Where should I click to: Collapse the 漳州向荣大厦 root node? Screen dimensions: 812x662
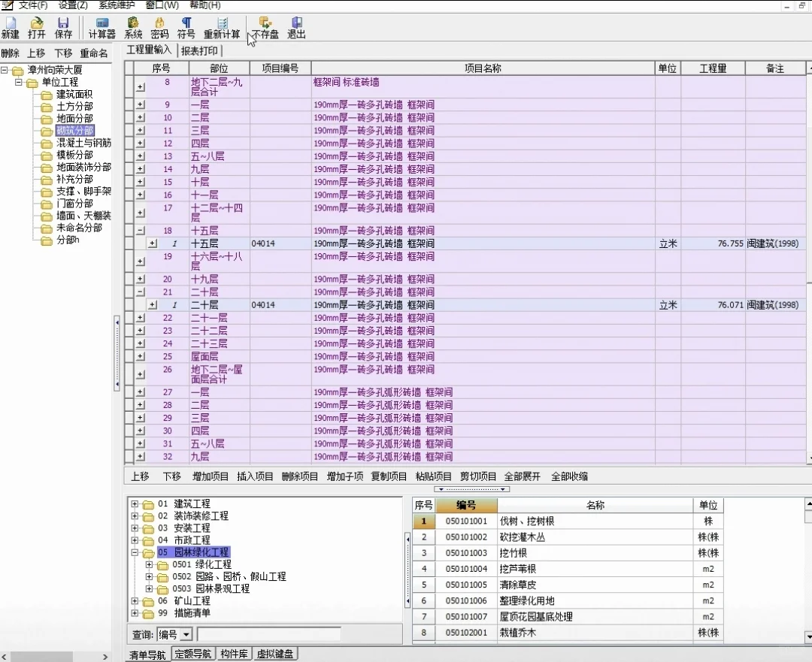click(x=5, y=70)
